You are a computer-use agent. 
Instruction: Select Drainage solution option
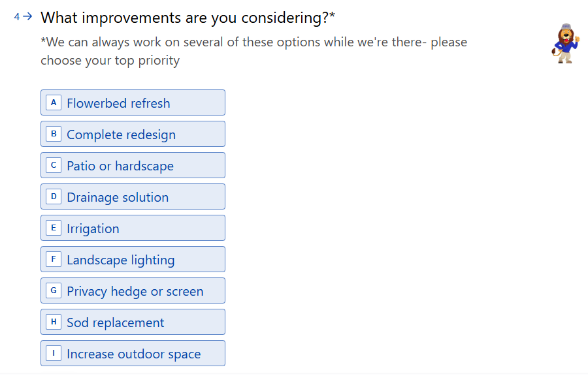(x=133, y=197)
